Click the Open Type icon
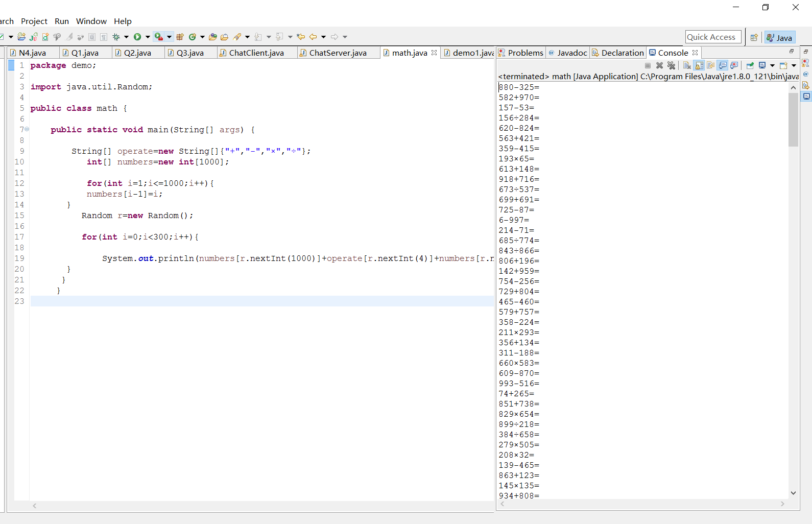 (213, 37)
